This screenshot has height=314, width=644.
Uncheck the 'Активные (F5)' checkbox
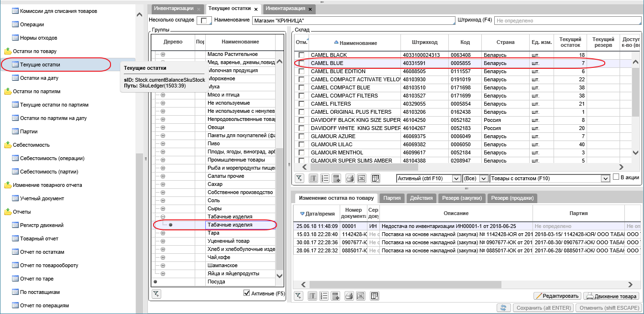point(247,293)
